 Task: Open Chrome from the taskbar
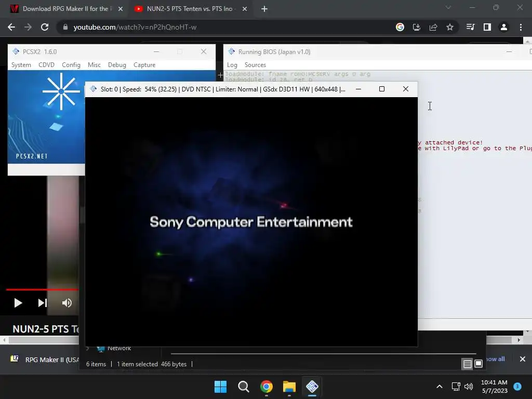coord(267,387)
